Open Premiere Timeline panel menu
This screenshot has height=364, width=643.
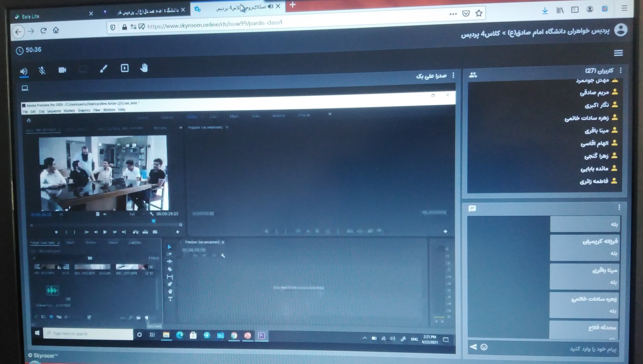pos(223,242)
